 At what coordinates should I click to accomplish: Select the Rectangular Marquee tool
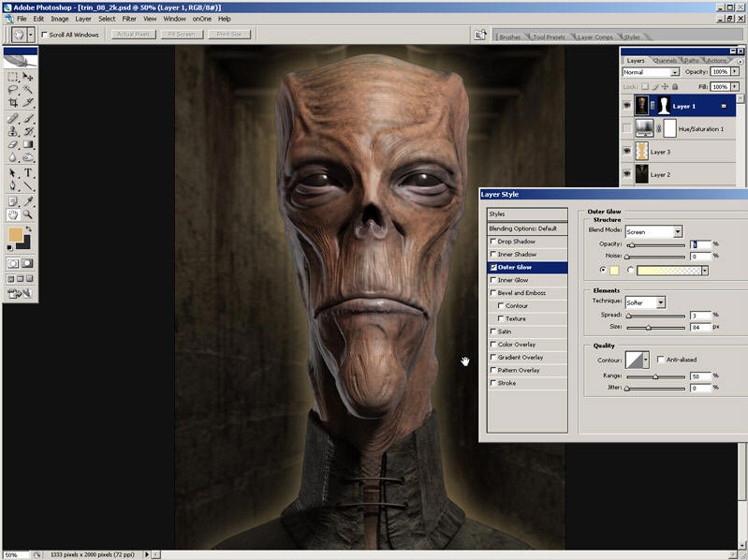coord(13,77)
